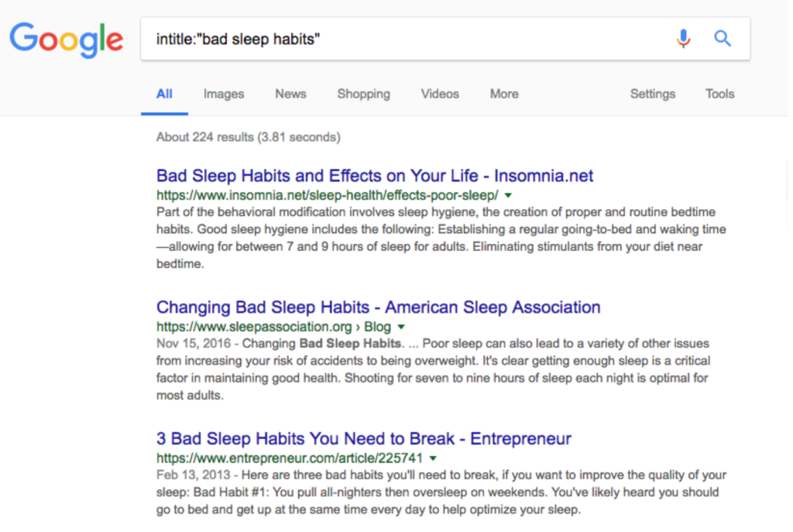793x532 pixels.
Task: Click the 'About 224 results' stats text
Action: point(249,137)
